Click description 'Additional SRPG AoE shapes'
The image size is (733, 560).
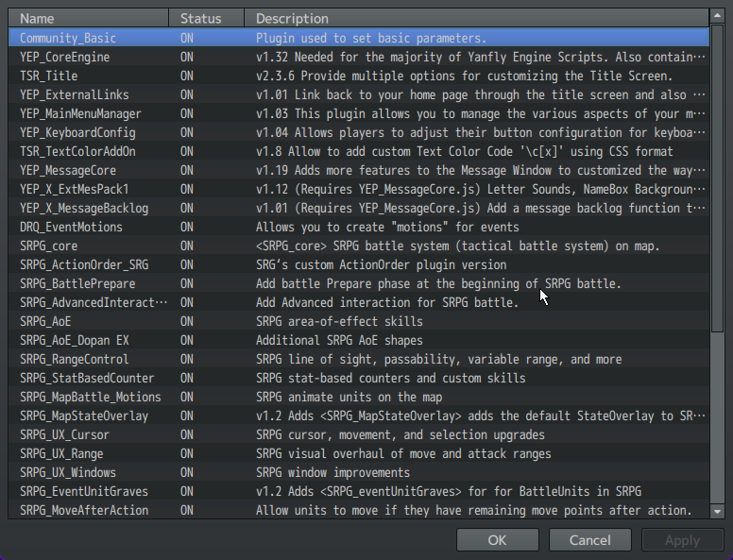click(x=339, y=340)
